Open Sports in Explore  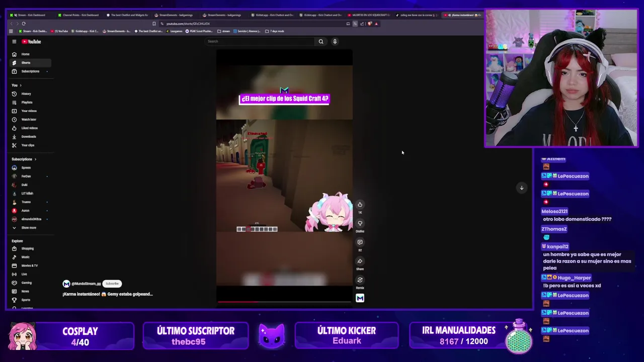coord(30,300)
